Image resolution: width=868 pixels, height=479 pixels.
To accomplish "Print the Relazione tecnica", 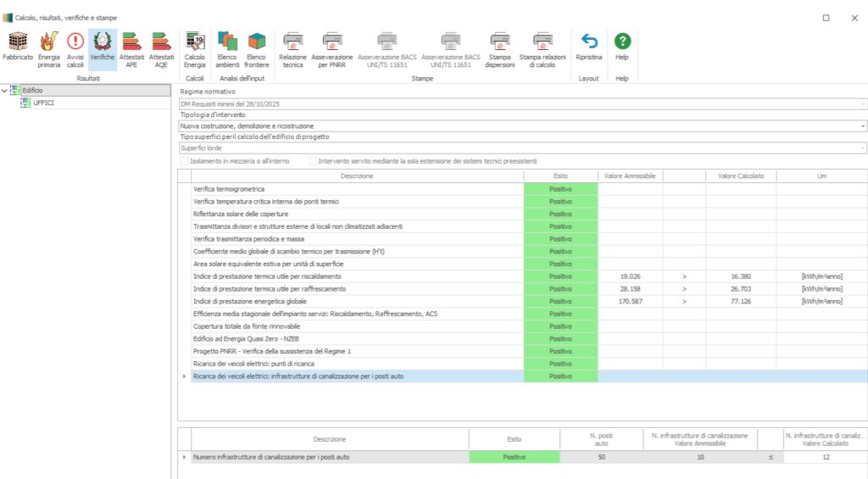I will pos(292,42).
